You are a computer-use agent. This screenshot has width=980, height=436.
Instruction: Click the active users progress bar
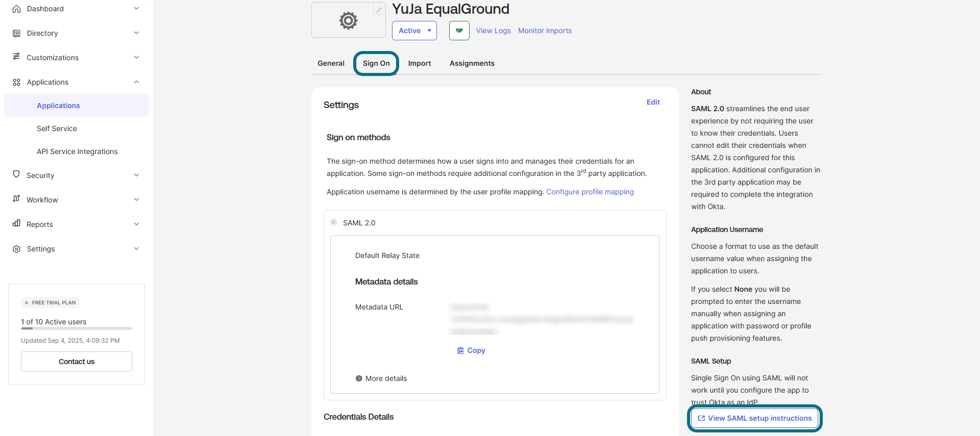tap(77, 328)
